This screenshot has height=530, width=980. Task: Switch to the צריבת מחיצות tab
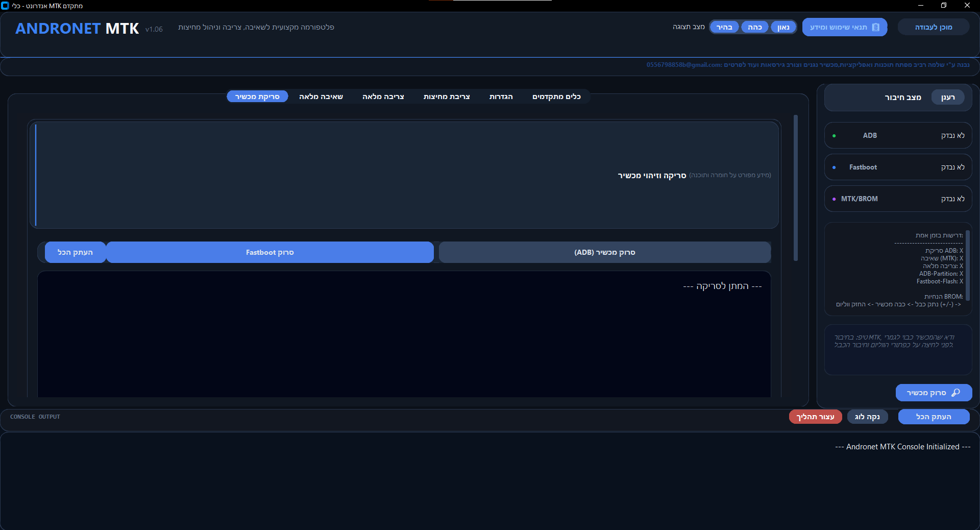[446, 97]
